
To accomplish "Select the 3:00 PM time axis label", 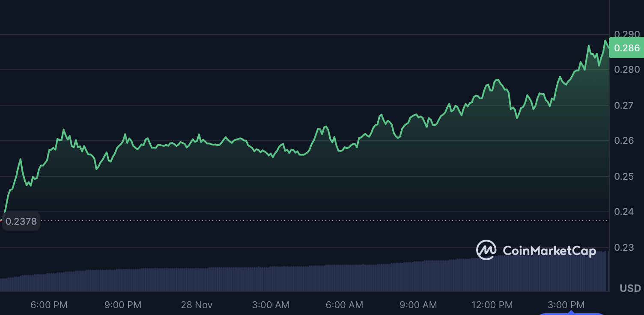I will pos(566,305).
